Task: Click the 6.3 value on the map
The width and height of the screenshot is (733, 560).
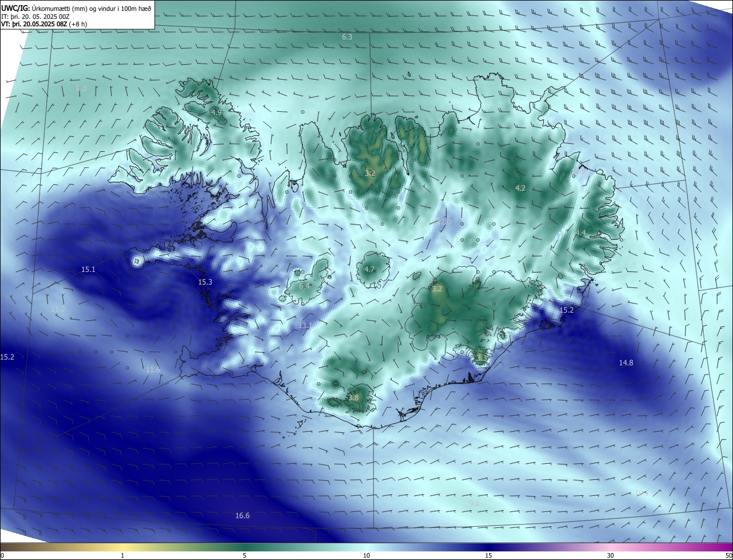Action: (347, 37)
